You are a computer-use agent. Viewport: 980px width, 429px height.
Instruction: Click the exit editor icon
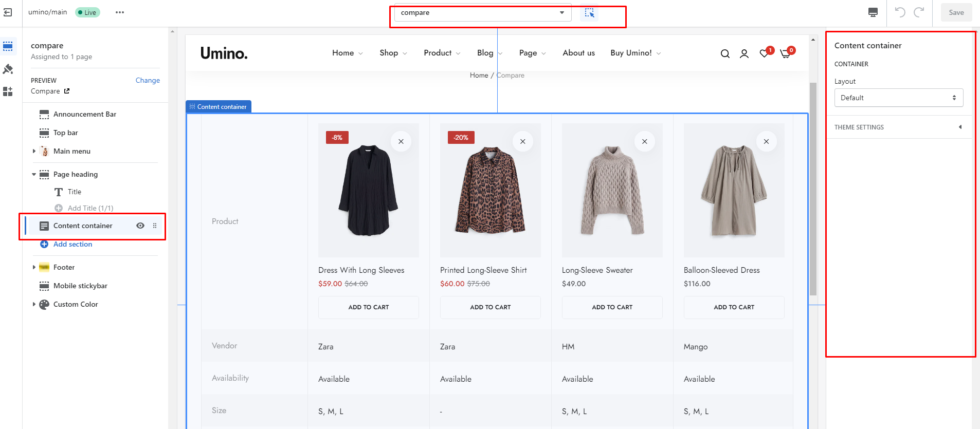point(8,12)
